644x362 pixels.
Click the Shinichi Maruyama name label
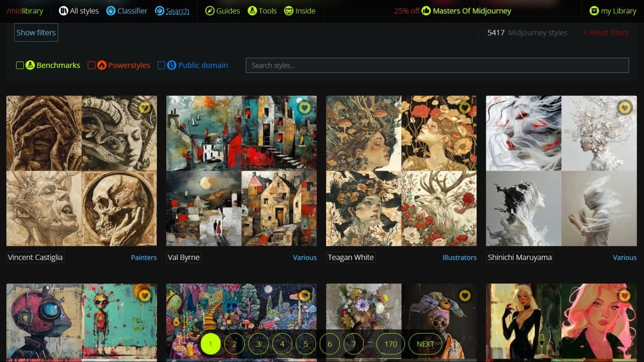520,257
